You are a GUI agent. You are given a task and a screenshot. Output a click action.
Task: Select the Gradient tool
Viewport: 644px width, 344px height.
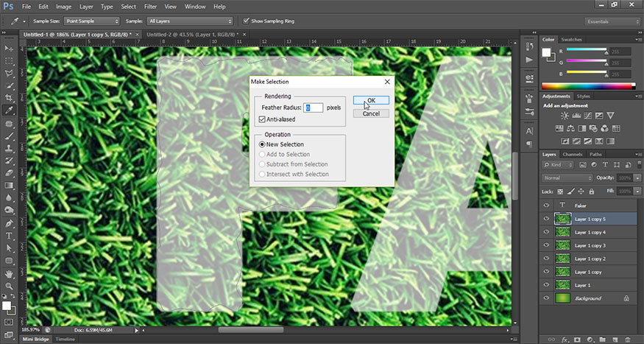point(9,186)
